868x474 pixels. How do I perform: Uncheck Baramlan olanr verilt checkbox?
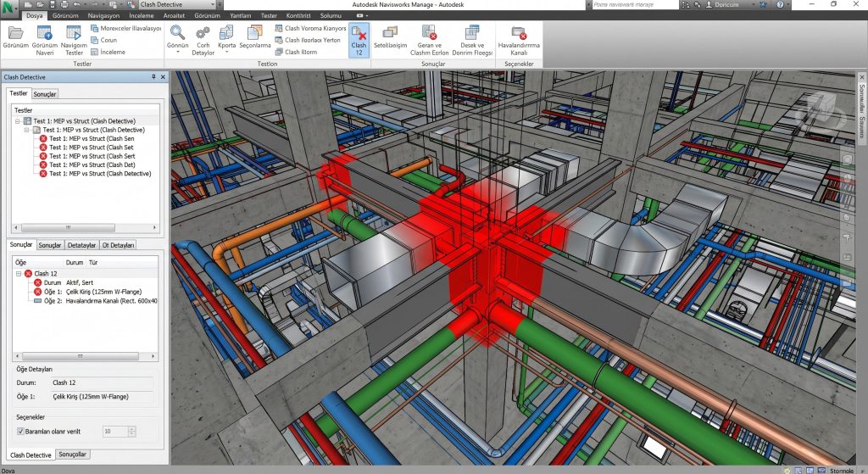[20, 432]
